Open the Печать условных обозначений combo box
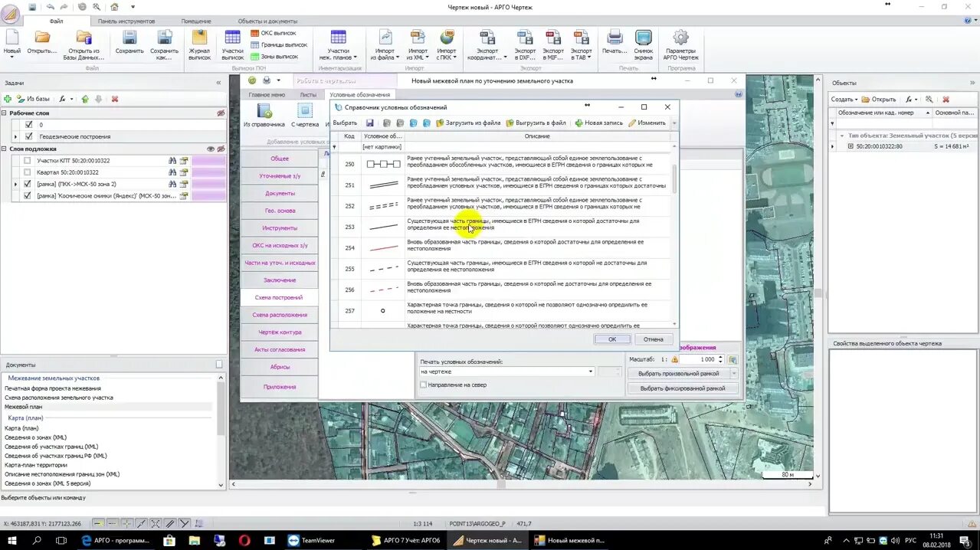980x550 pixels. pyautogui.click(x=507, y=372)
